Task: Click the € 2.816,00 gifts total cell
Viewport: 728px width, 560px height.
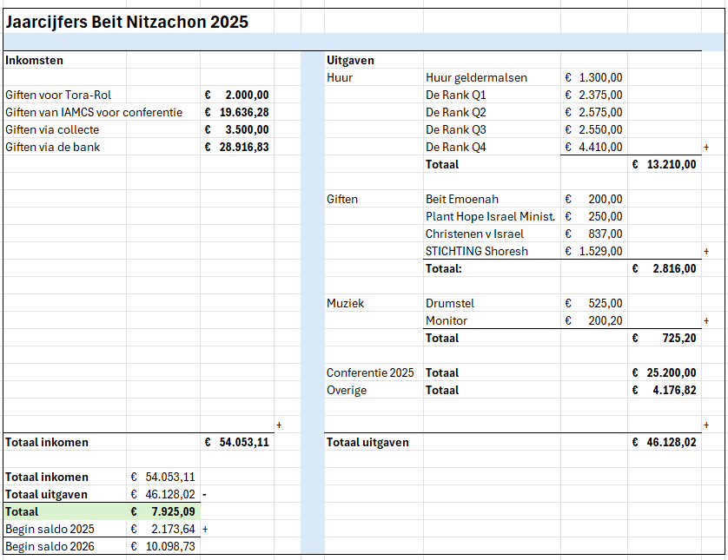Action: coord(664,268)
